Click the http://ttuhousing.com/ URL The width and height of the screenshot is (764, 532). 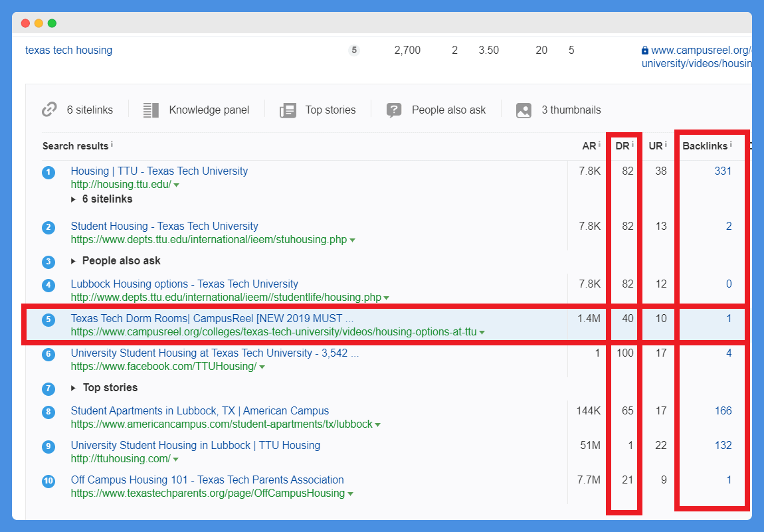point(121,458)
